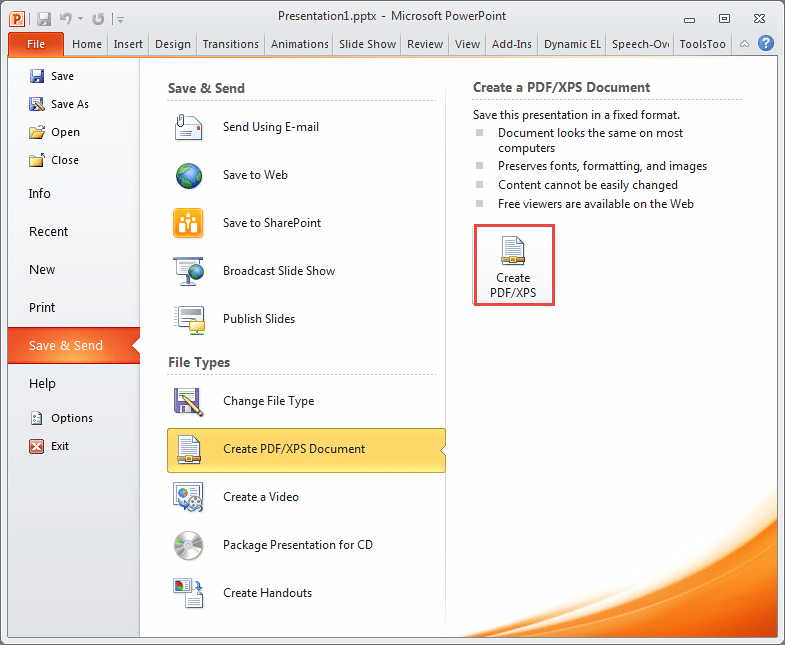Open the Undo history dropdown arrow
Screen dimensions: 785x645
click(x=80, y=19)
